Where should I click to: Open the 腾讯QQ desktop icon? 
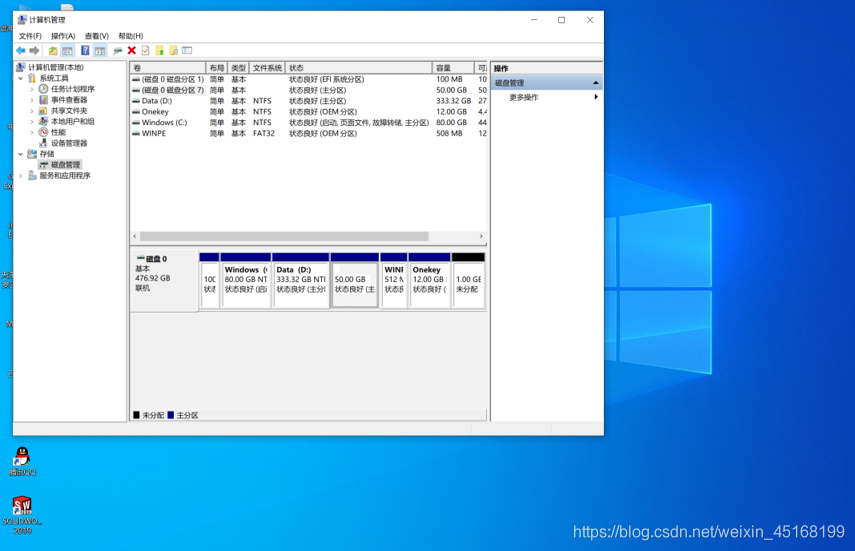point(22,462)
